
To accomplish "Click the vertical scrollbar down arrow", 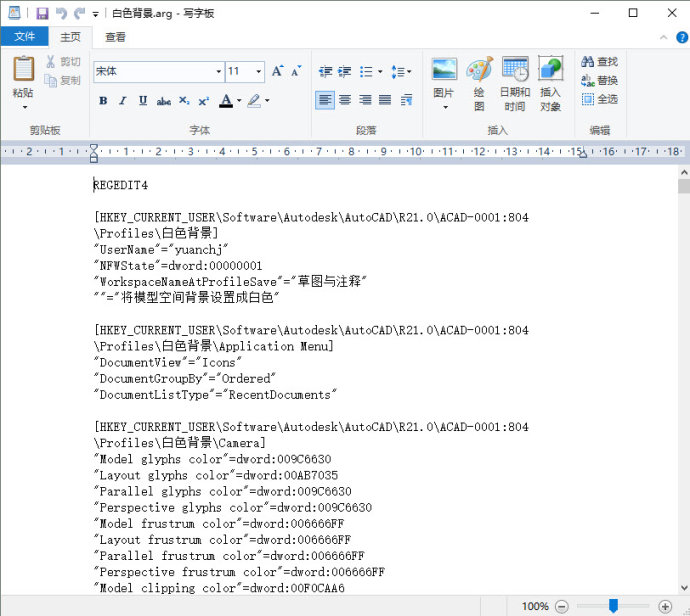I will (684, 587).
